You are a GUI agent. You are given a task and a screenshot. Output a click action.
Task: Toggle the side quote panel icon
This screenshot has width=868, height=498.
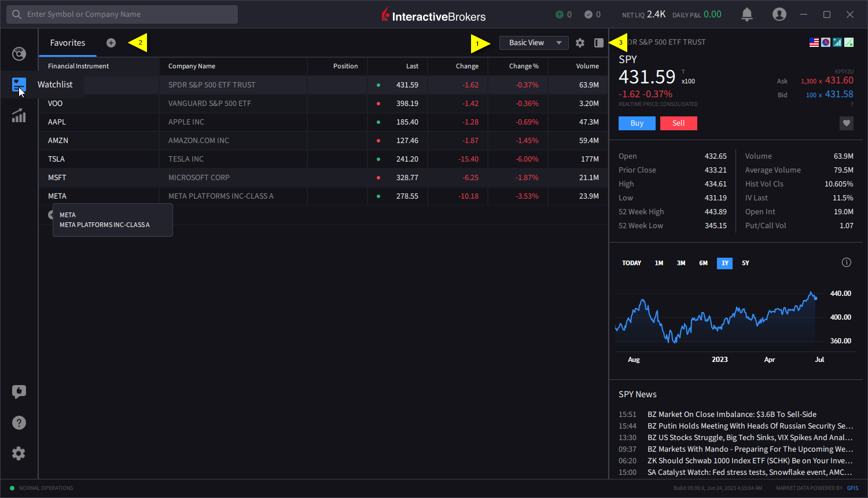[599, 43]
